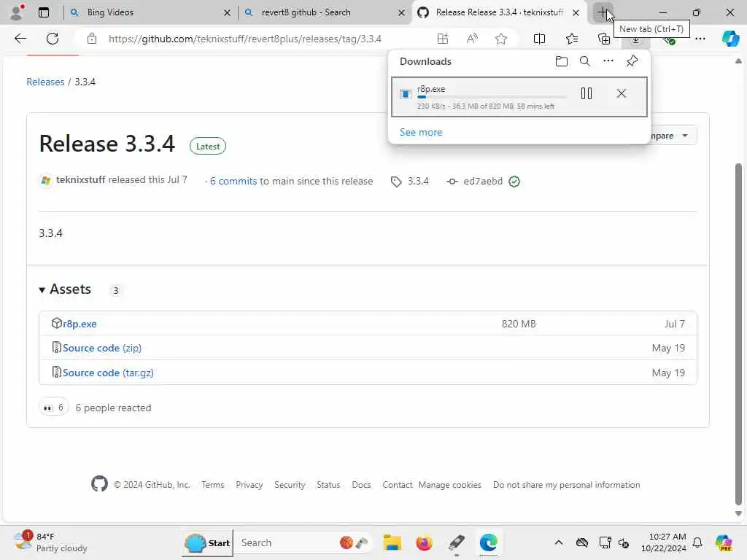The height and width of the screenshot is (560, 747).
Task: Open more options in the Downloads flyout
Action: [608, 61]
